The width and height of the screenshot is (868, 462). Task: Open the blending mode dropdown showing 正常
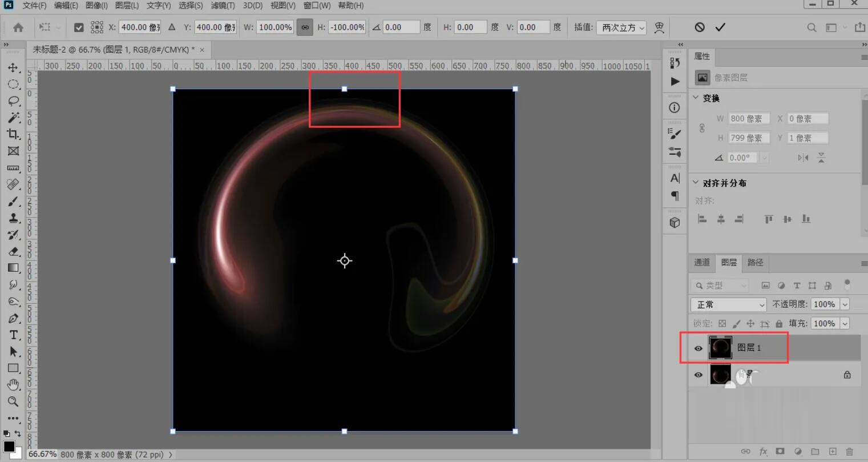pos(728,304)
